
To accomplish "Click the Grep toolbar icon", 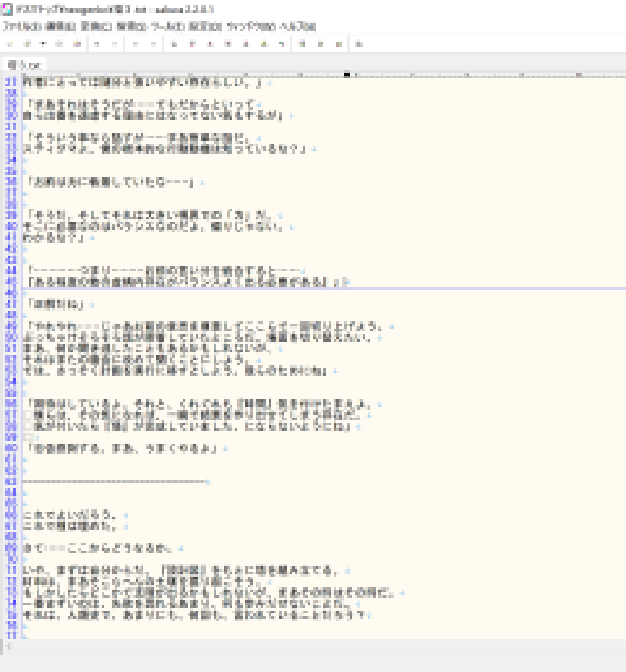I will pos(264,44).
